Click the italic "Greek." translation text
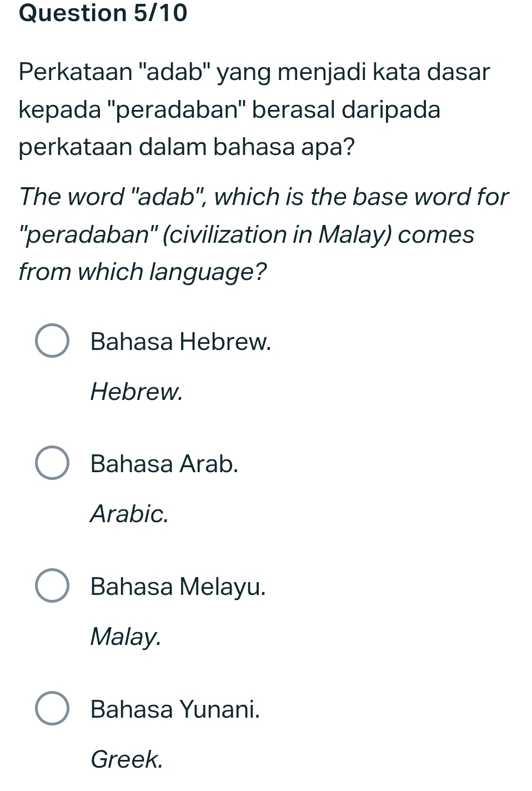This screenshot has width=532, height=791. [127, 759]
